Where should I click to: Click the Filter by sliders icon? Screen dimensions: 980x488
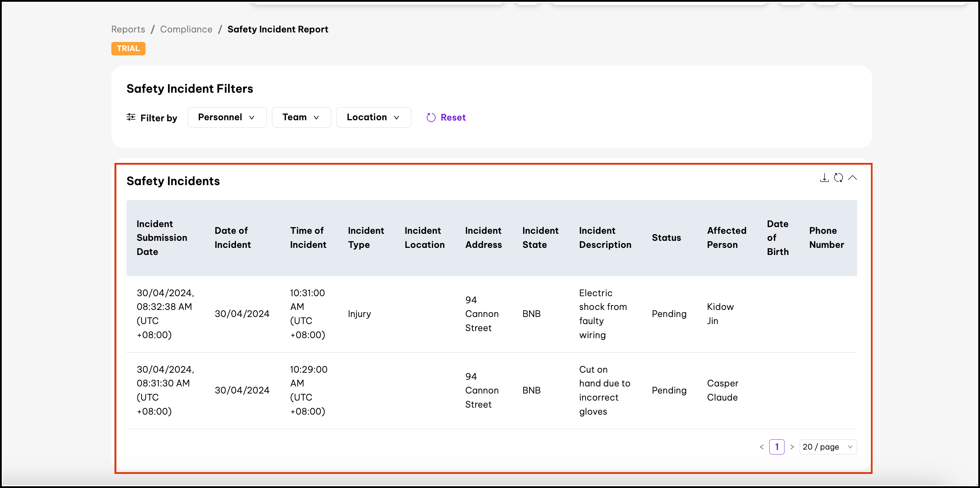click(131, 117)
